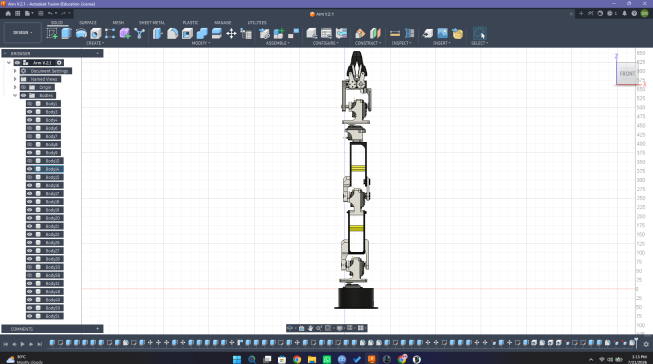Open the notifications bell icon
653x364 pixels.
624,13
